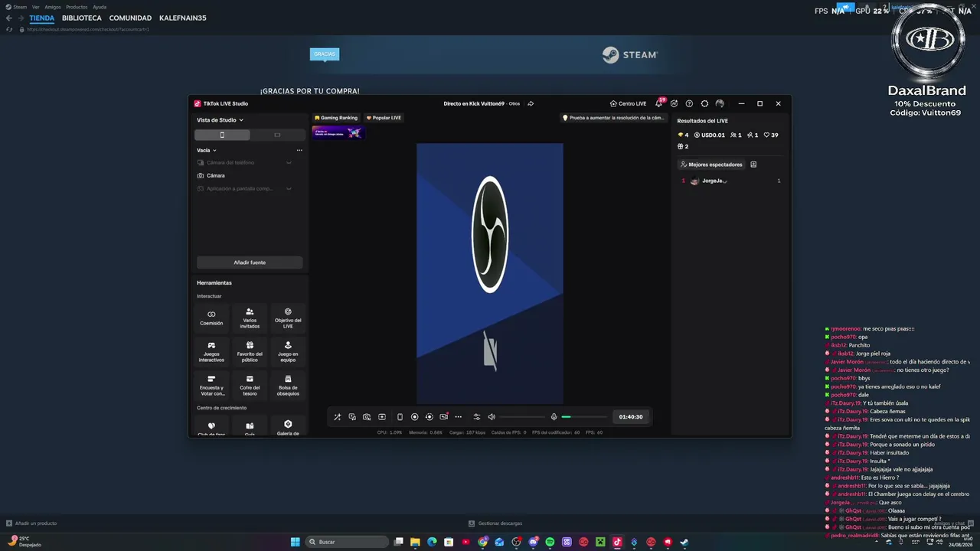Viewport: 980px width, 551px height.
Task: Open Steam Ayuda menu
Action: 100,7
